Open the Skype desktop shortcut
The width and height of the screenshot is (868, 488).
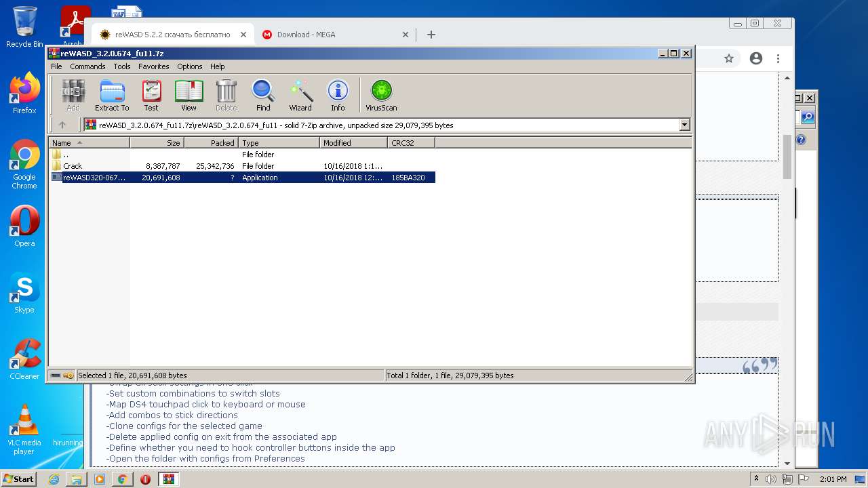coord(24,293)
